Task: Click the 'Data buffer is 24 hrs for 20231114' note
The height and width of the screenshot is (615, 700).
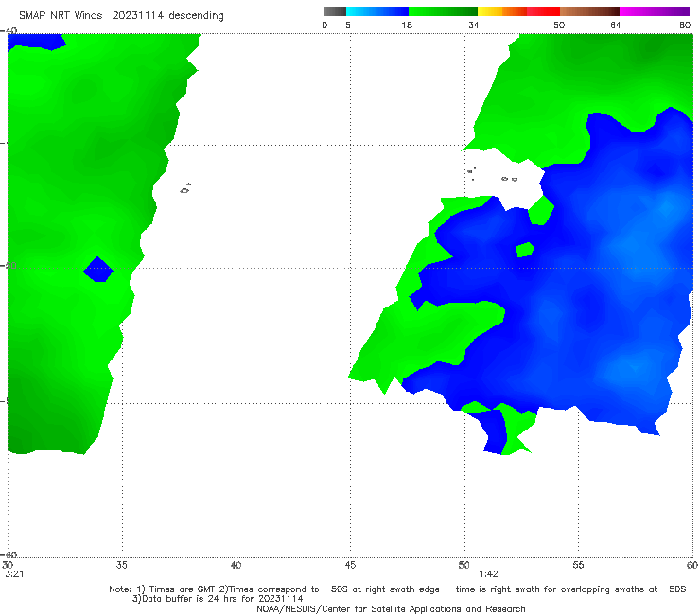Action: [x=218, y=599]
